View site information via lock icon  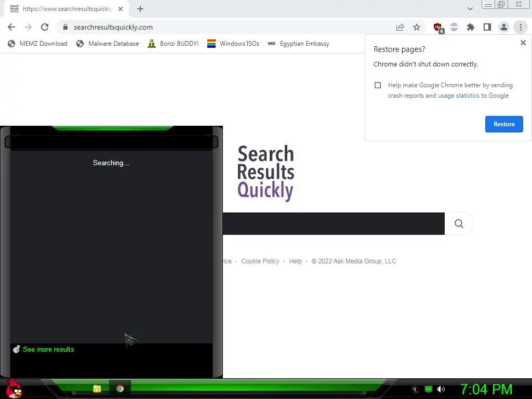click(65, 27)
